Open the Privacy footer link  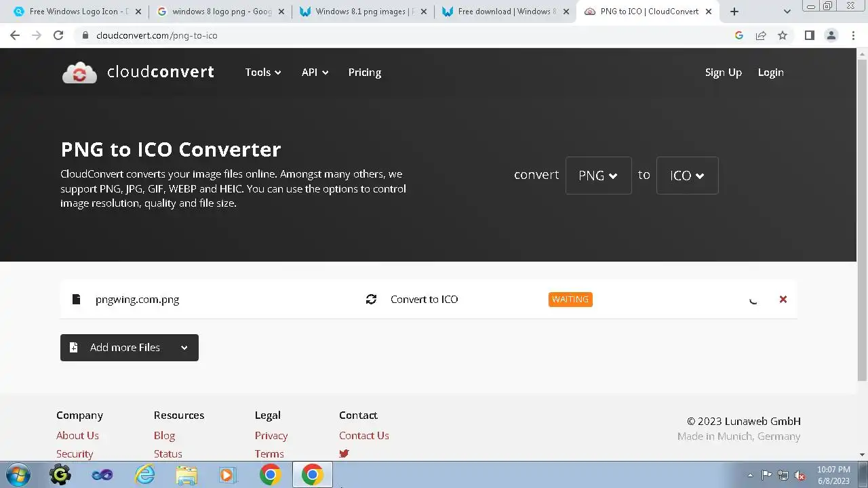271,435
